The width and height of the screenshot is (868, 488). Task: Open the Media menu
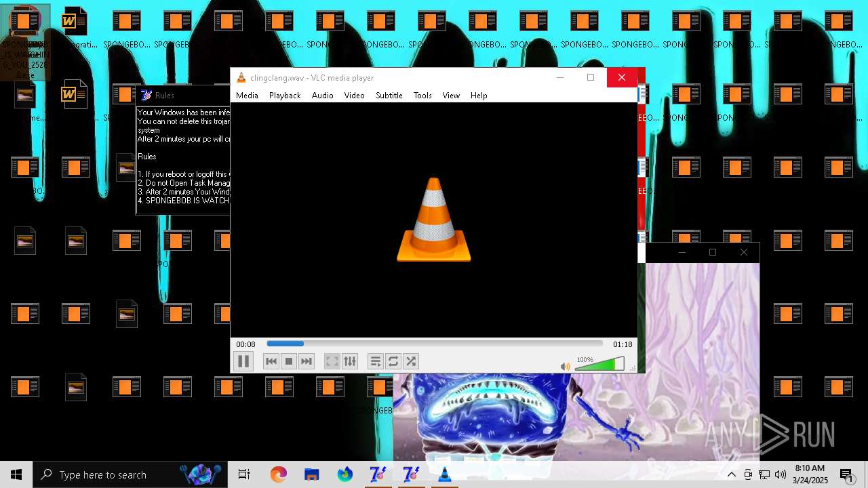[247, 96]
